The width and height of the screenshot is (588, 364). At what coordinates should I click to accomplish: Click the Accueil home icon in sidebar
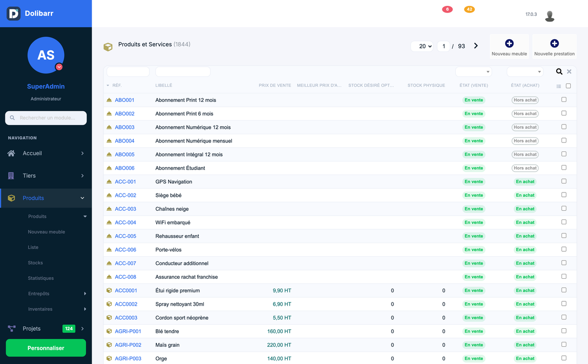point(12,153)
